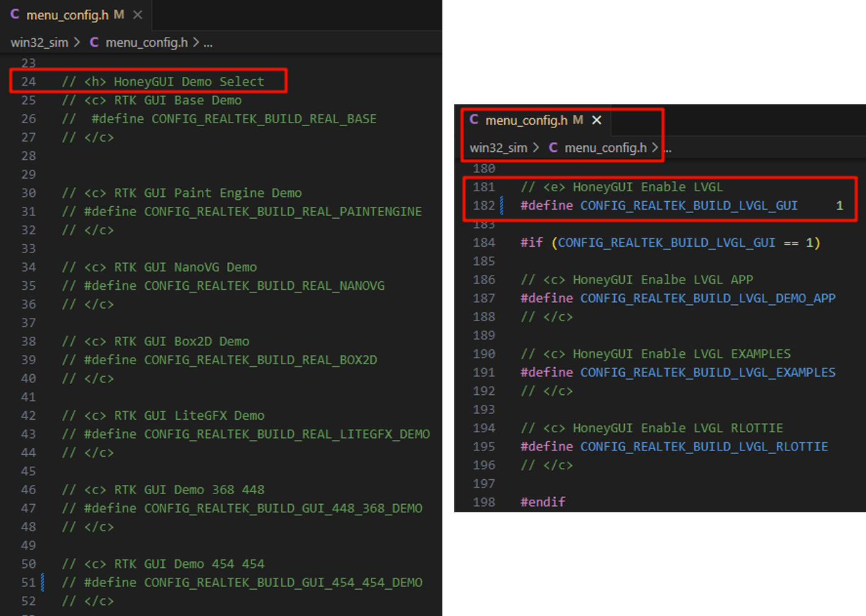The width and height of the screenshot is (866, 616).
Task: Click the breadcrumb ellipsis in left editor
Action: tap(208, 42)
